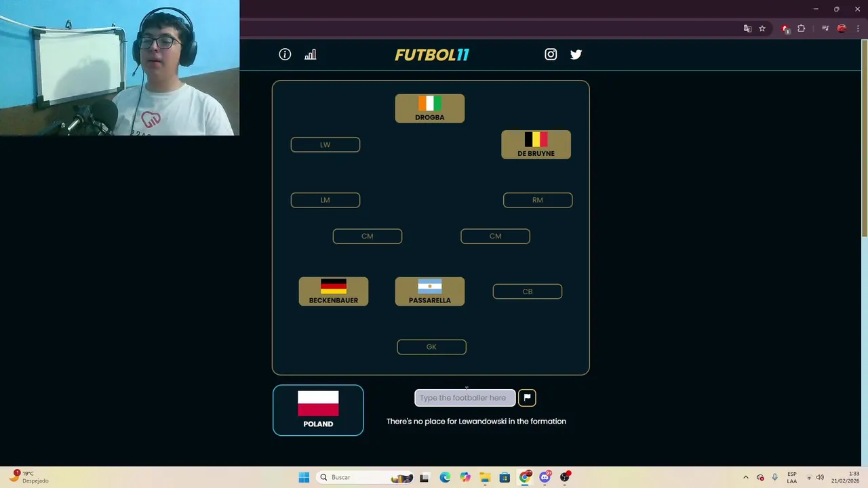
Task: Open the Windows Start menu
Action: pyautogui.click(x=304, y=477)
